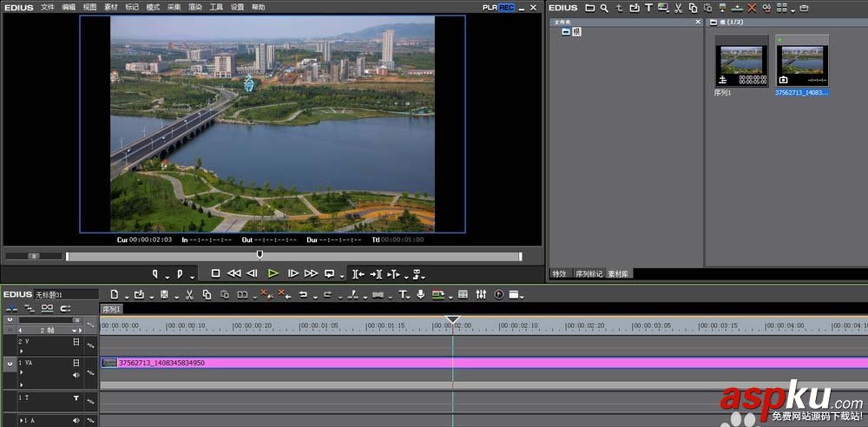Click the red X delete icon in bin
The height and width of the screenshot is (427, 868).
[x=752, y=8]
